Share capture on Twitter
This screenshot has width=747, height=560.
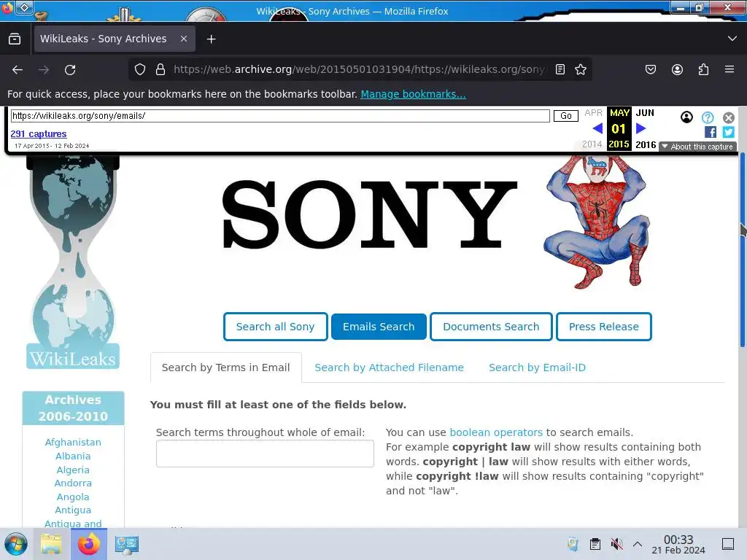coord(729,133)
